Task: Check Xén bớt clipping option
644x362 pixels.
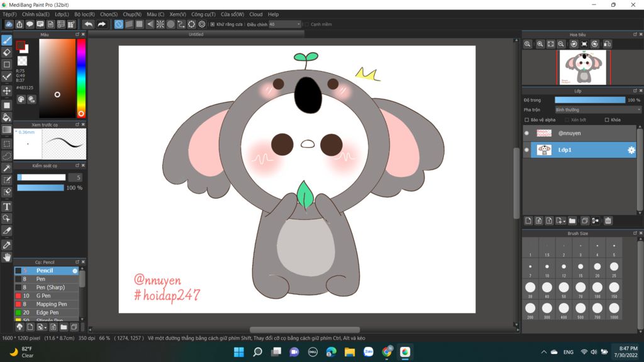Action: coord(567,120)
